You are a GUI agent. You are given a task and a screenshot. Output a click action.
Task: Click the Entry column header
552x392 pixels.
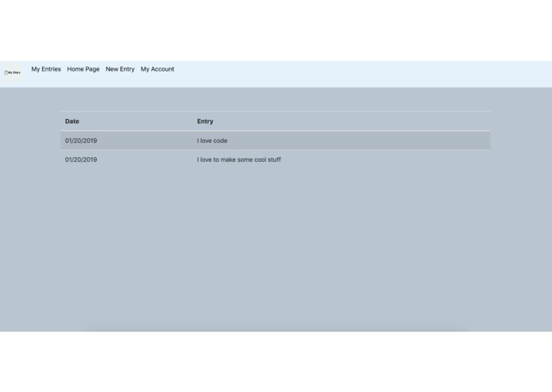pos(205,121)
